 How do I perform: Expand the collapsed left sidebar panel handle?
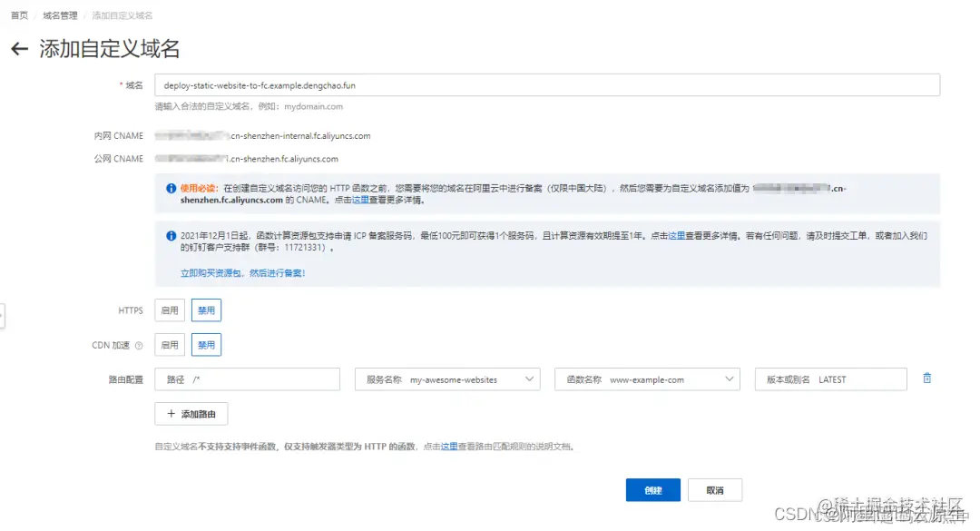coord(4,315)
